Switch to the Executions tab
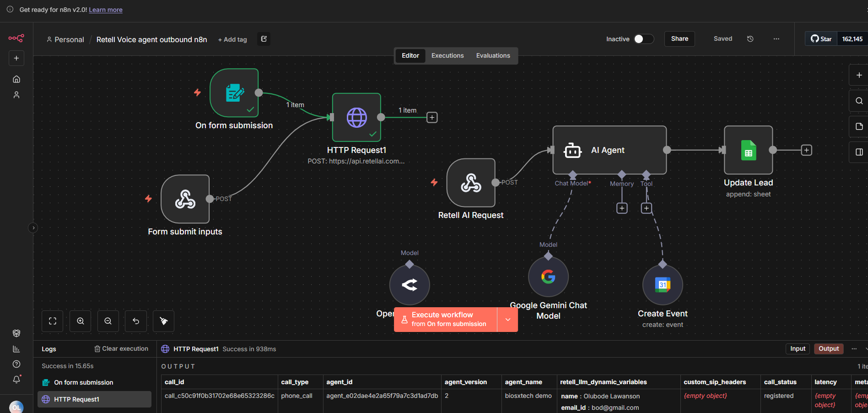This screenshot has width=868, height=413. [x=447, y=55]
